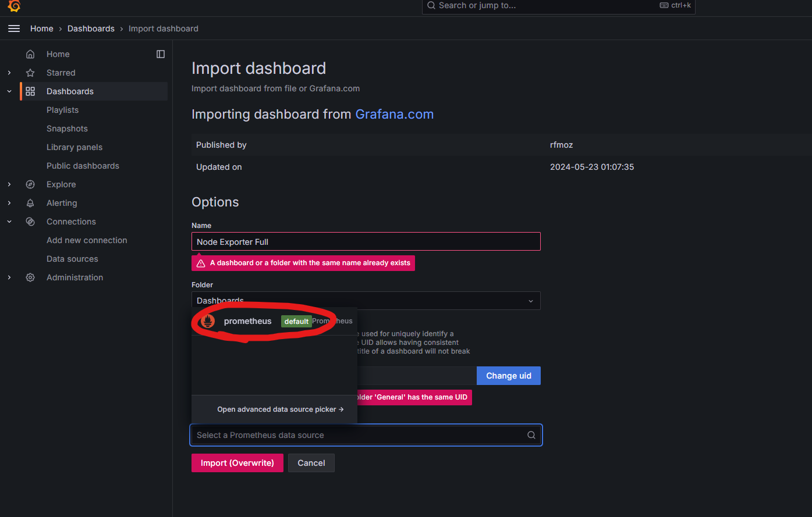Click the Dashboards grid icon
The width and height of the screenshot is (812, 517).
pos(30,91)
